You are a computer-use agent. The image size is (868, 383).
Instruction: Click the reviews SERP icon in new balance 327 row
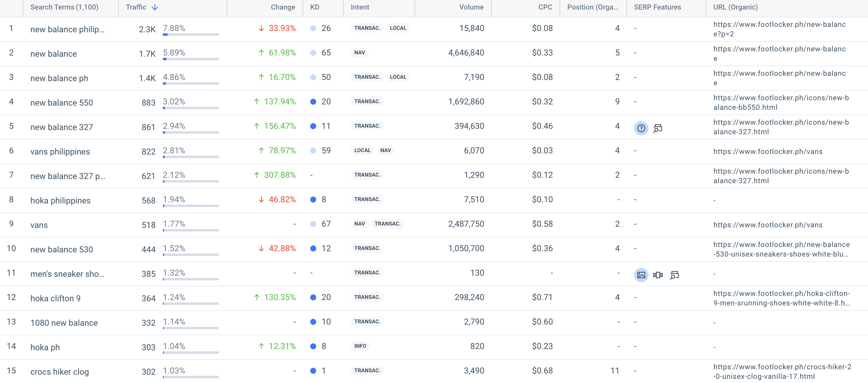[657, 128]
